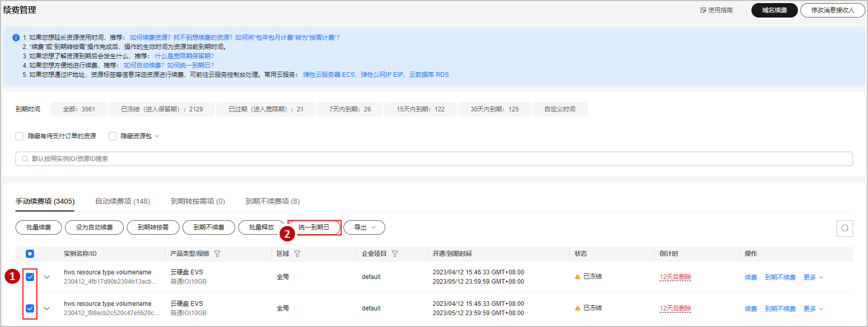Click the 到期不续费 toolbar button
The image size is (868, 327).
tap(209, 227)
